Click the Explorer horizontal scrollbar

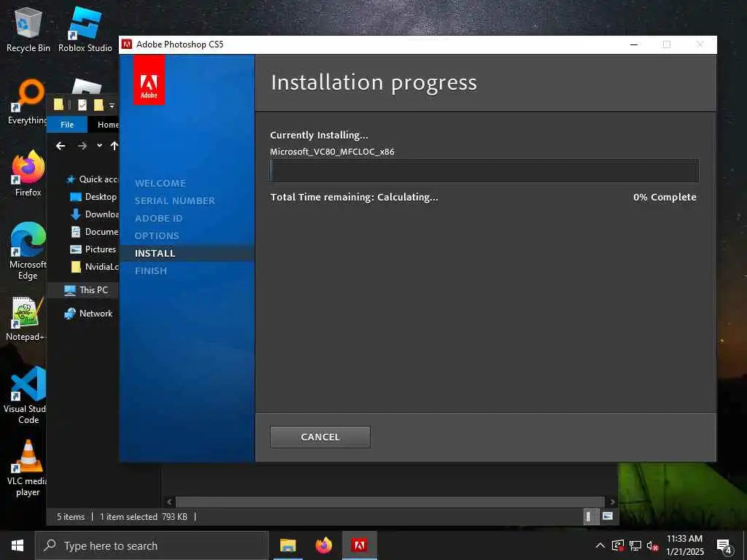390,502
